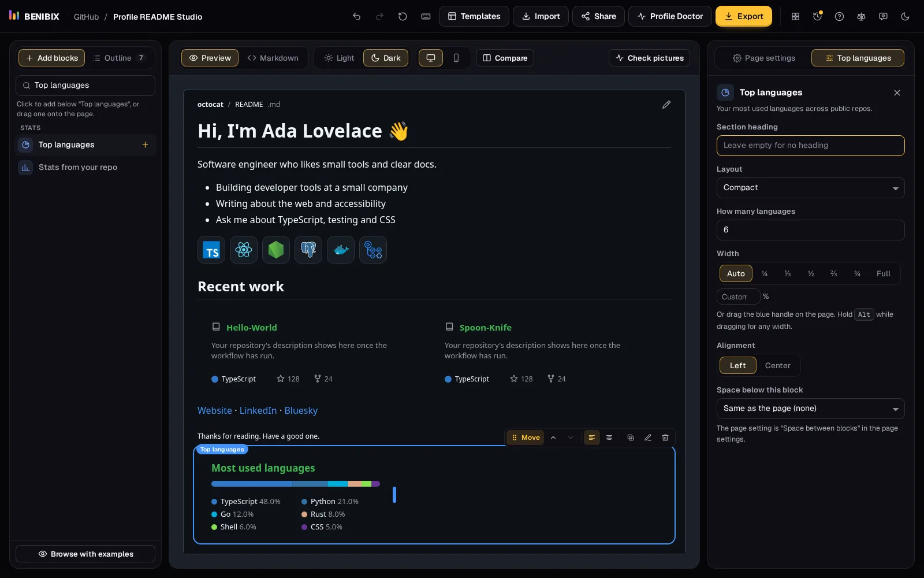Click the TypeScript tech badge icon
Screen dimensions: 924x578
click(211, 250)
